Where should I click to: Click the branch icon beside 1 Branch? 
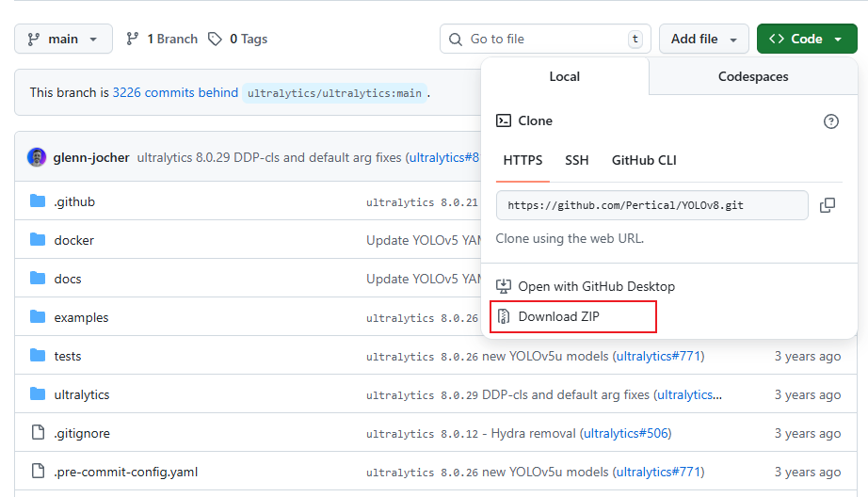[x=132, y=39]
